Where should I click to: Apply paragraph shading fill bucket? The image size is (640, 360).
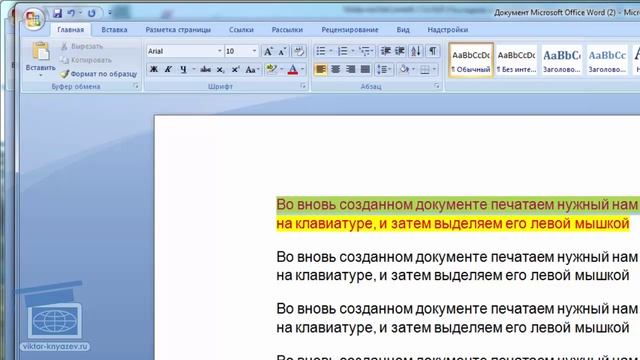[404, 69]
